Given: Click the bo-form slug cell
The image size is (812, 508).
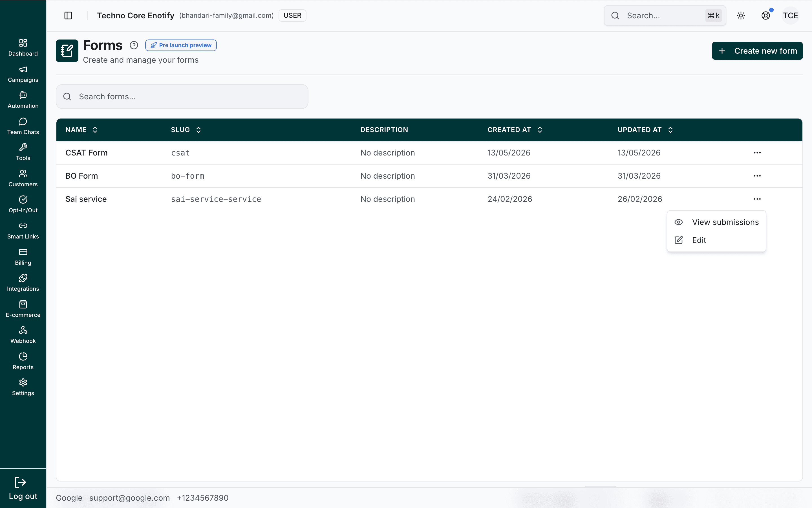Looking at the screenshot, I should coord(187,176).
